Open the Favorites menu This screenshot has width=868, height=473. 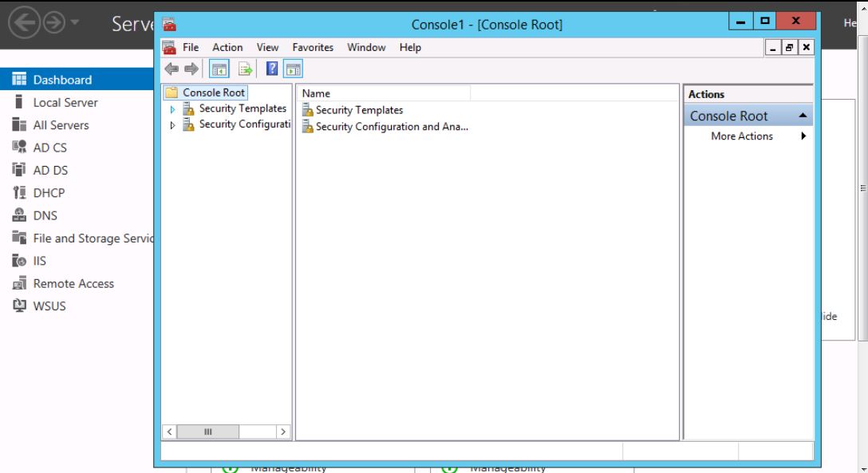point(313,48)
